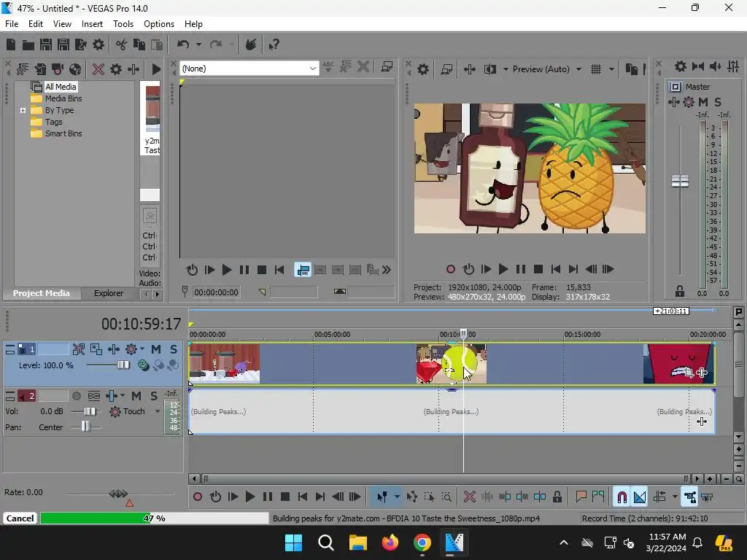This screenshot has width=747, height=560.
Task: Arm audio track 2 for record
Action: click(76, 396)
